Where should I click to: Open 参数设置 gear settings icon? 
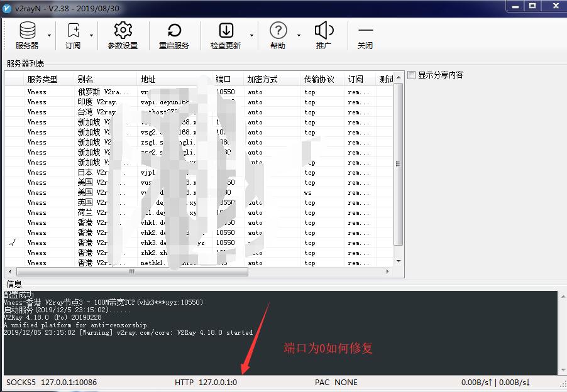pyautogui.click(x=123, y=30)
